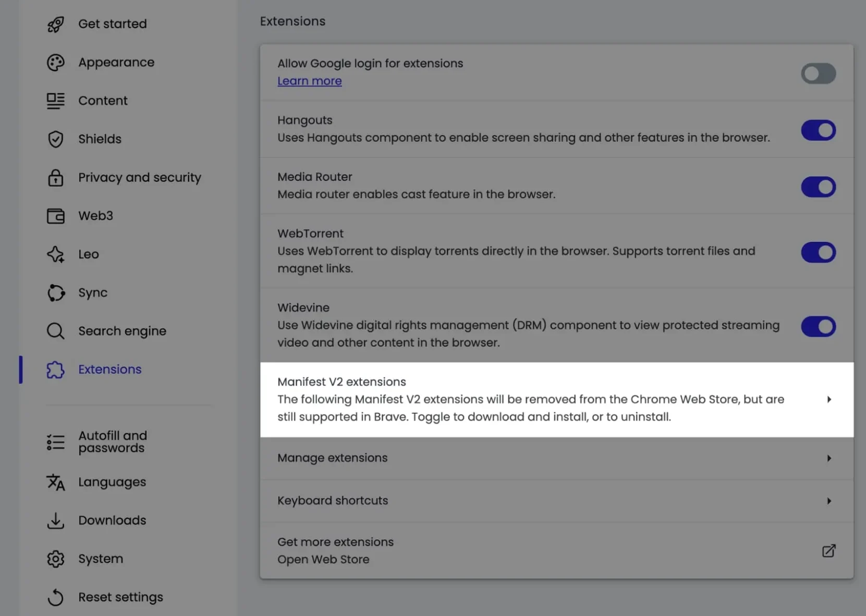Image resolution: width=866 pixels, height=616 pixels.
Task: Click the Privacy and security lock icon
Action: tap(56, 178)
